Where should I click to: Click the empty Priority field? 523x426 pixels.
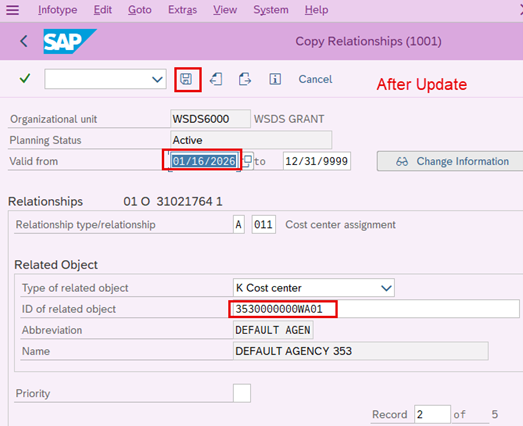pos(242,393)
